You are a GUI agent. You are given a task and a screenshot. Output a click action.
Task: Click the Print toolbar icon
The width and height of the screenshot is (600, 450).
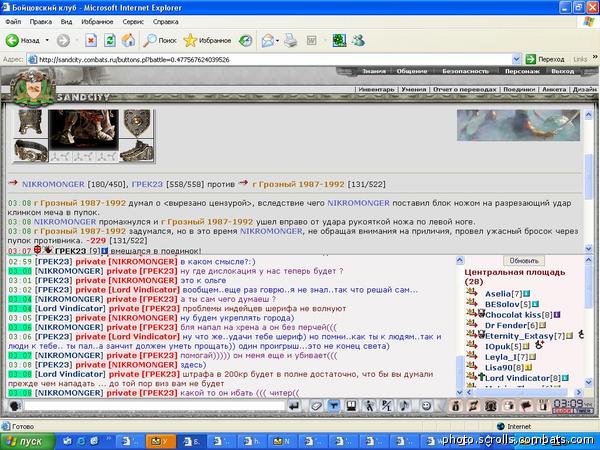(x=290, y=40)
